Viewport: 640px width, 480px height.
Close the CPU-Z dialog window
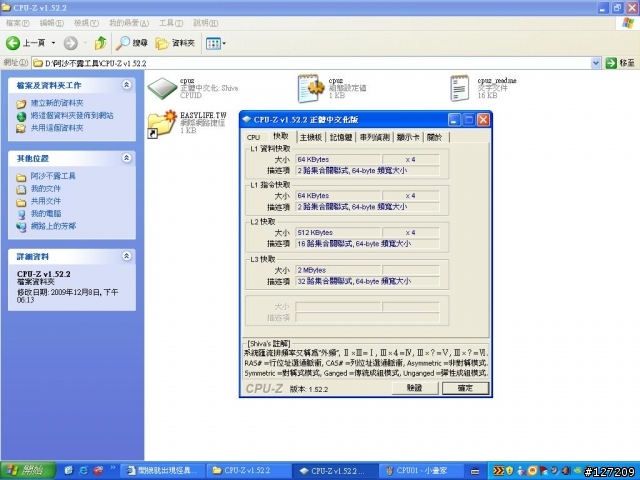pos(483,120)
